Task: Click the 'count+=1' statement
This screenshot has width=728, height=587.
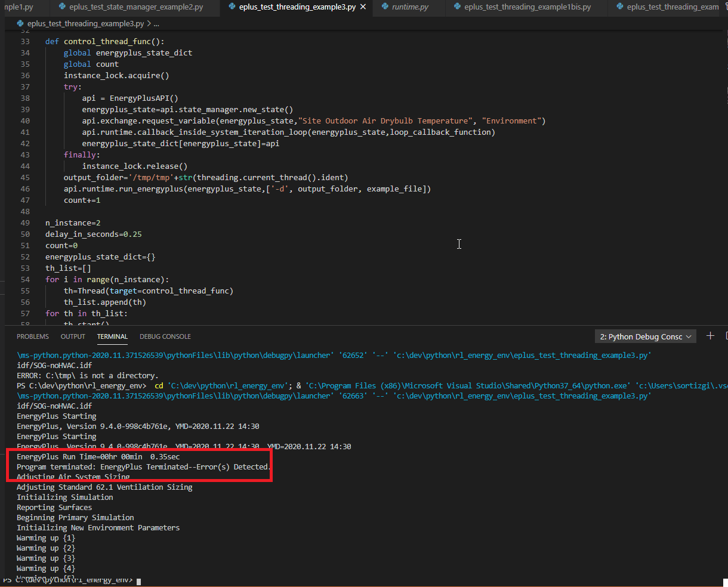Action: tap(82, 200)
